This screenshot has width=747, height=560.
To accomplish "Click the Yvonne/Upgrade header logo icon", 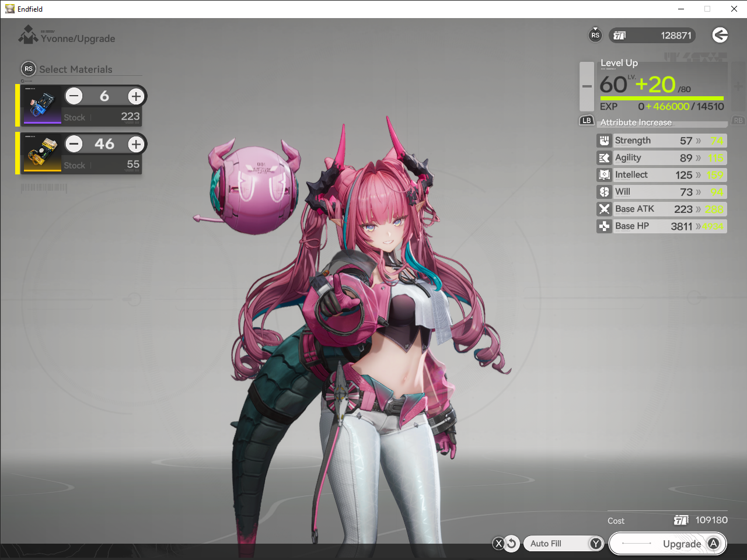I will coord(28,34).
